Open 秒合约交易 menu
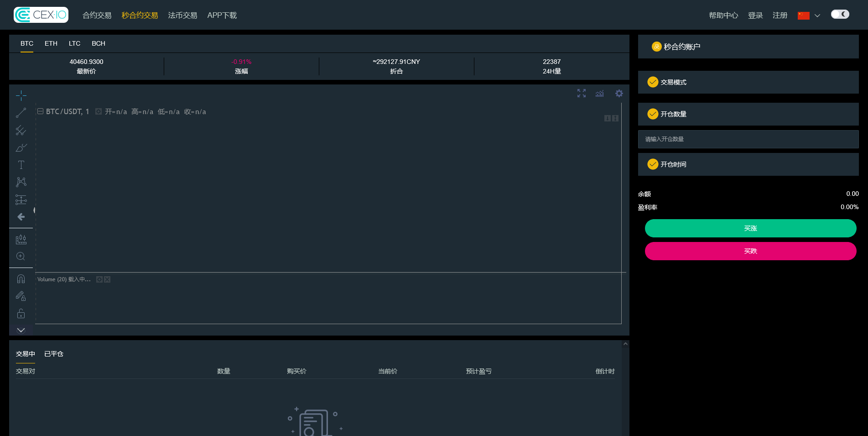This screenshot has width=868, height=436. (140, 16)
